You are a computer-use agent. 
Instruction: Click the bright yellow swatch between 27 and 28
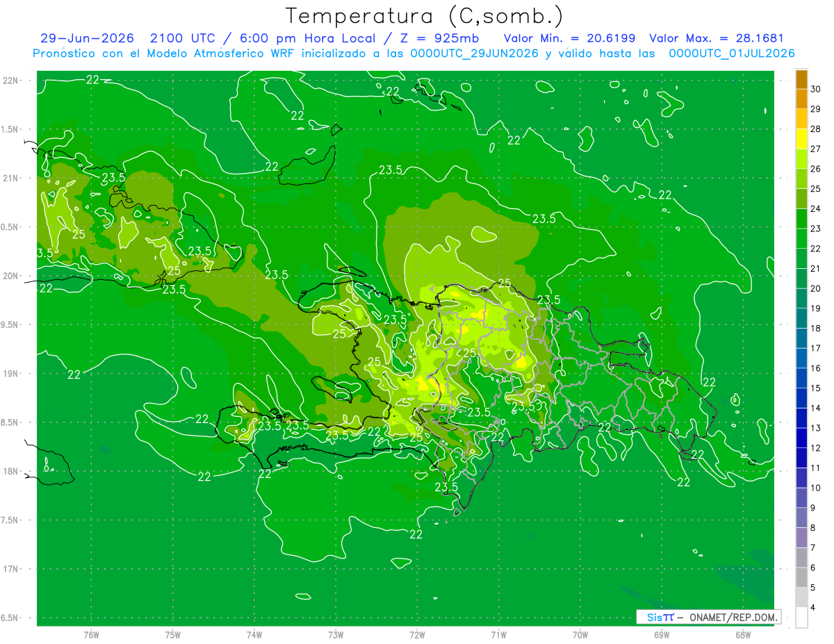pos(801,139)
